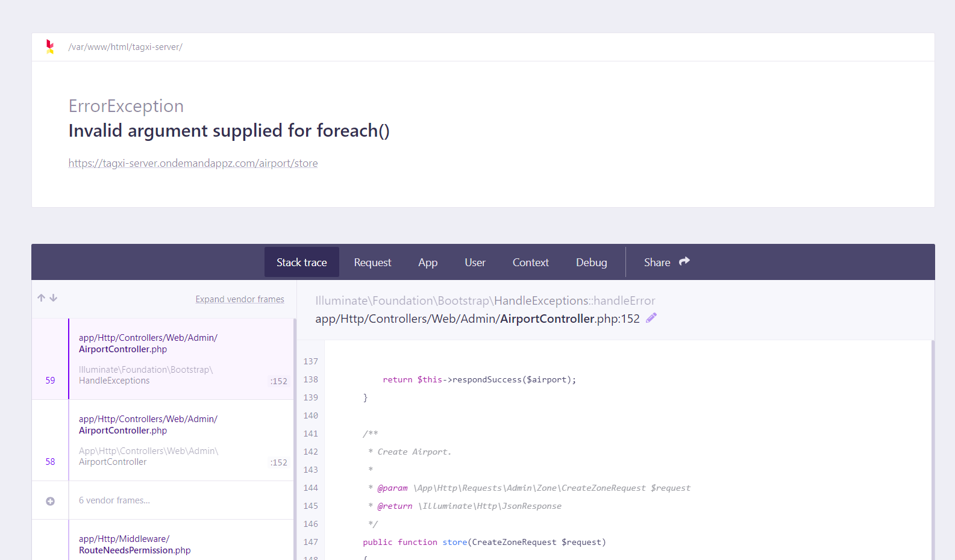
Task: Open the Context tab
Action: point(531,262)
